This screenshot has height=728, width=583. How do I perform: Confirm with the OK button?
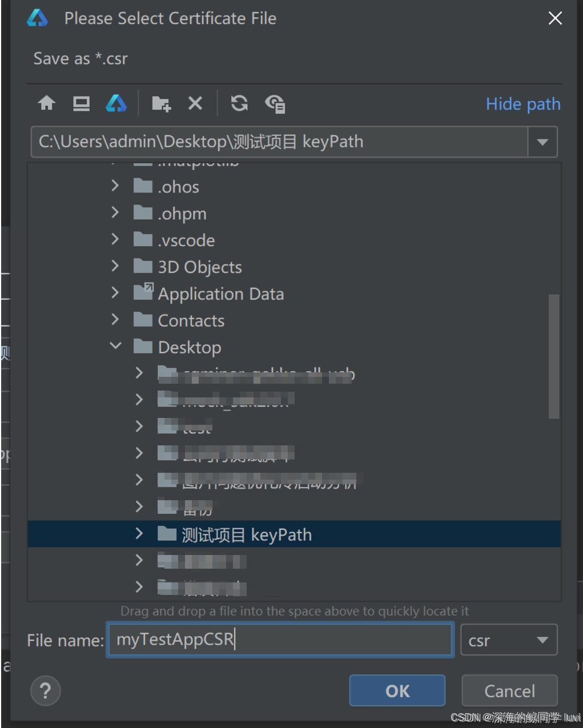coord(397,691)
